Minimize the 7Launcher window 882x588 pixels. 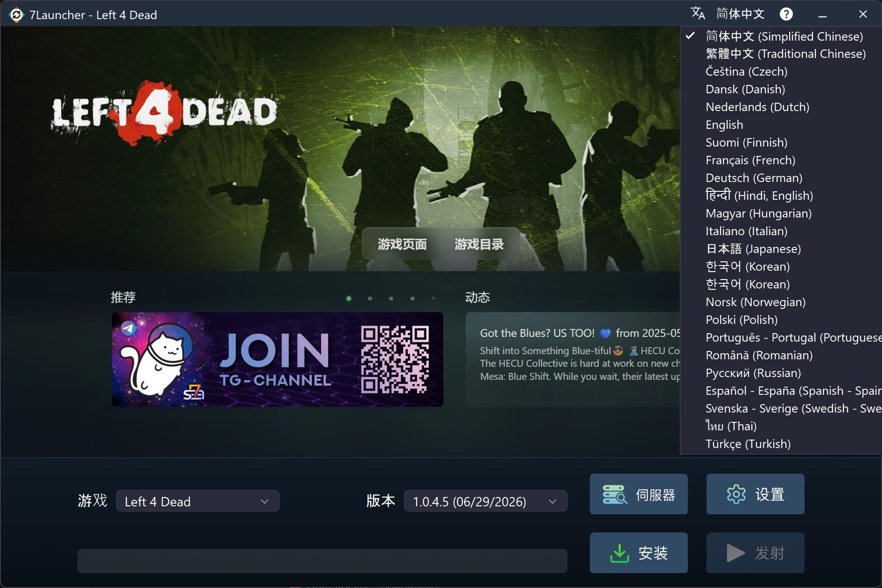[823, 14]
